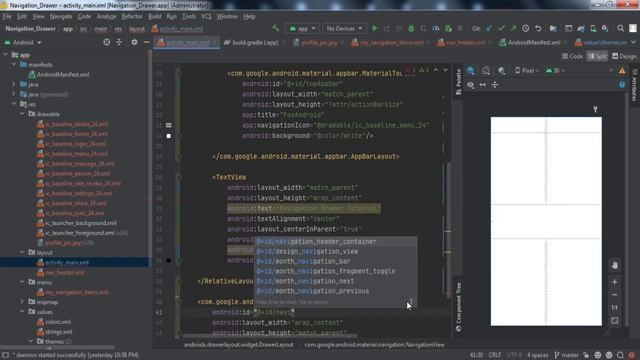The image size is (640, 360).
Task: Select @+id/month_navigation_next completion suggestion
Action: pyautogui.click(x=336, y=281)
